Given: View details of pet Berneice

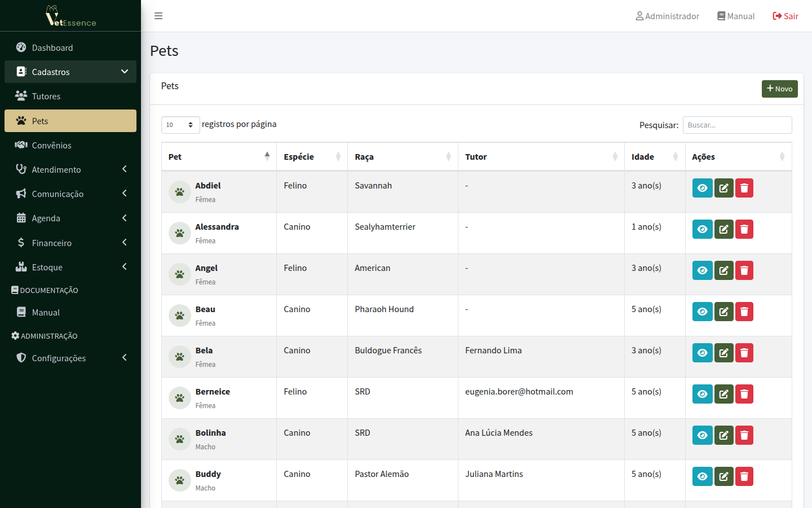Looking at the screenshot, I should 703,394.
